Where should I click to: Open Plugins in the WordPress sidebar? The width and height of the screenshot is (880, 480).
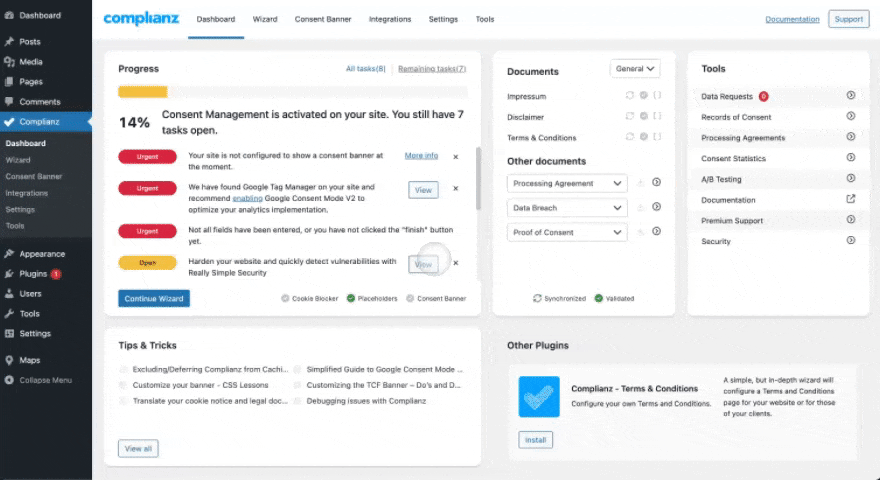click(33, 274)
